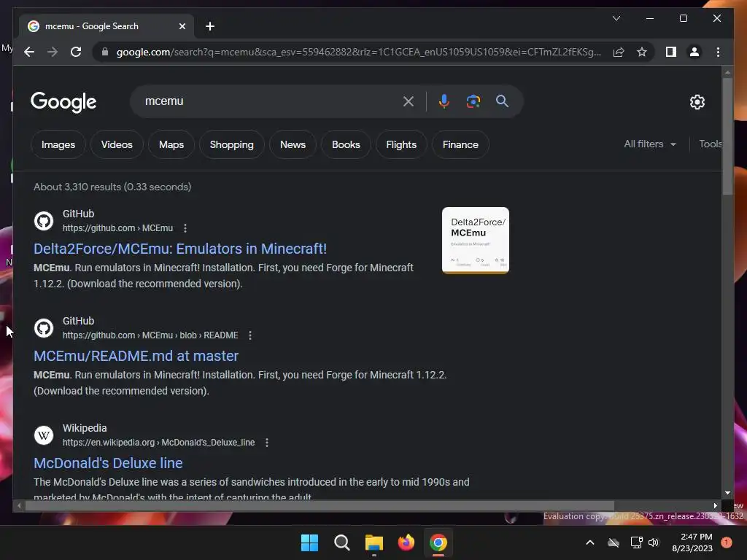Switch to Flights results
The image size is (747, 560).
[x=401, y=144]
